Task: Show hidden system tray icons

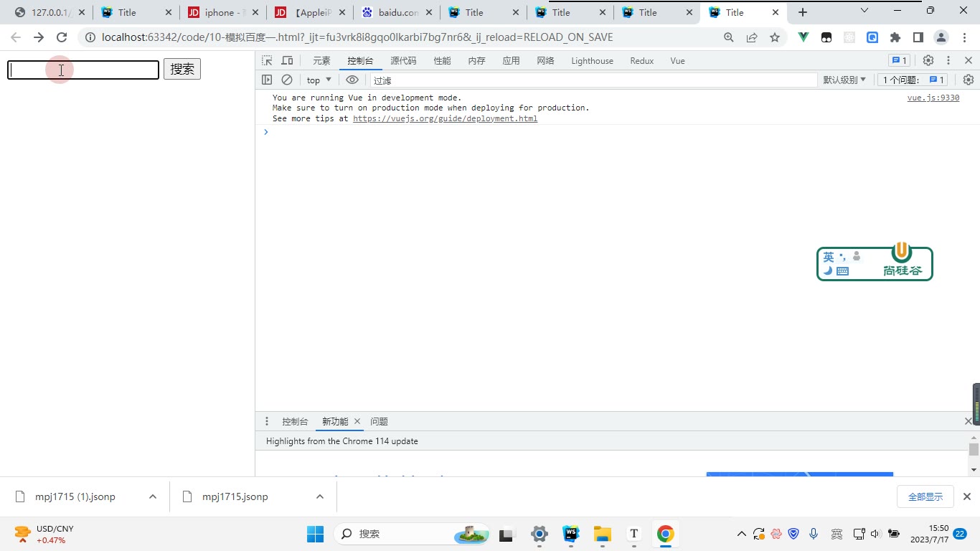Action: tap(741, 534)
